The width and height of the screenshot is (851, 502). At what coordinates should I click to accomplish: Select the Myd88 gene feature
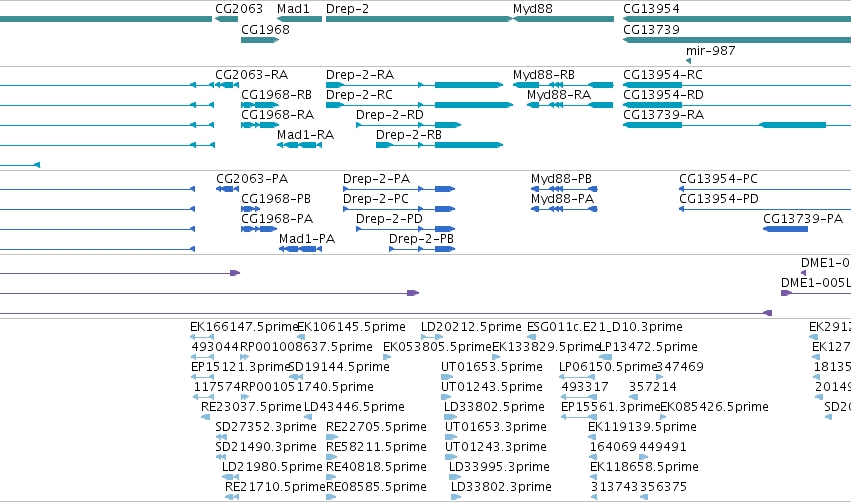[563, 19]
